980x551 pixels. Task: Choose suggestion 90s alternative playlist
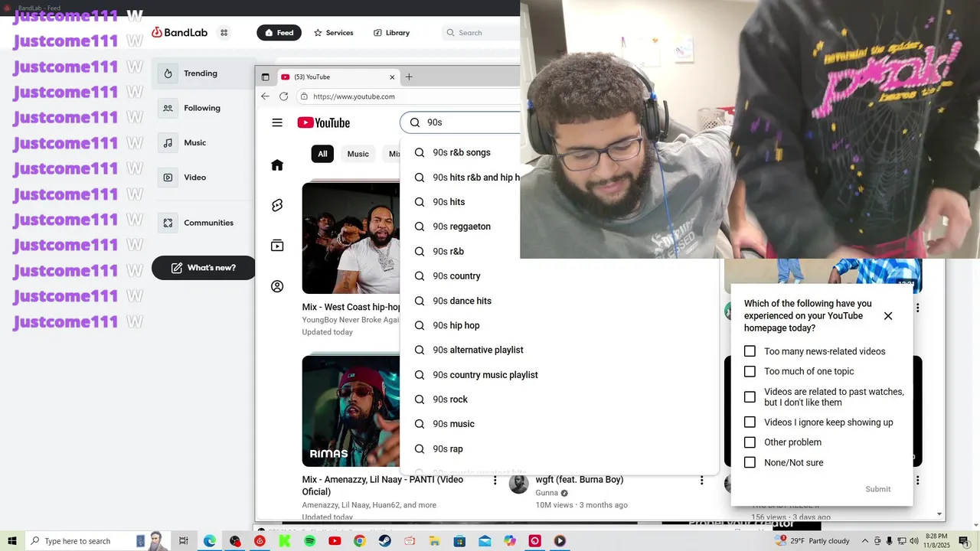pos(559,350)
